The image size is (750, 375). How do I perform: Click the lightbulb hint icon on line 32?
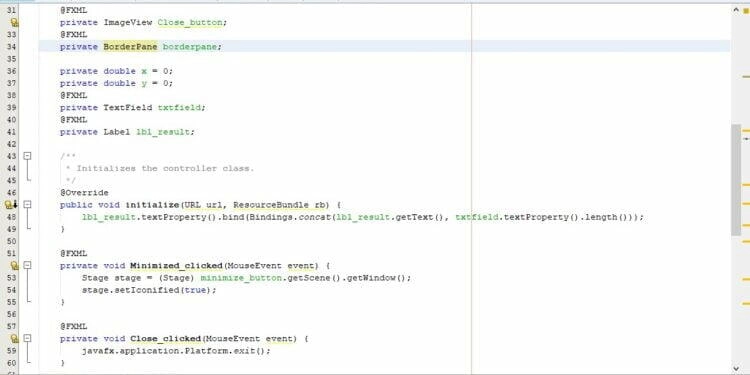[14, 22]
